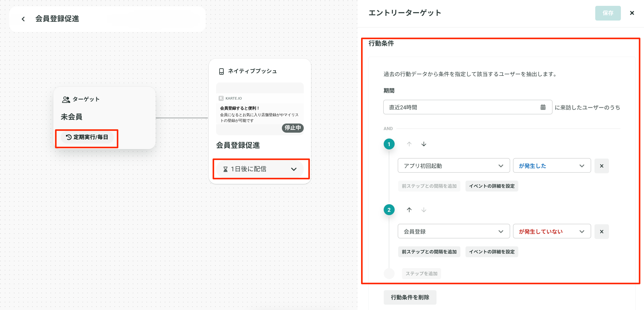
Task: Open the が発生していない condition dropdown
Action: (552, 231)
